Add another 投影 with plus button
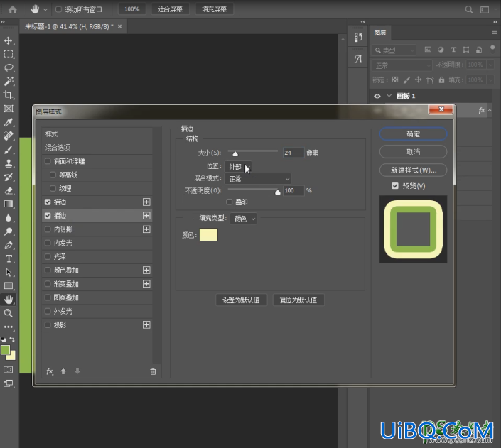Screen dimensions: 501x448 (x=146, y=324)
